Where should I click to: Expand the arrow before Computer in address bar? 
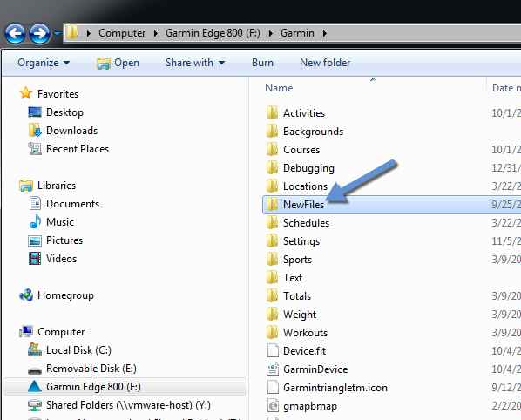[88, 33]
